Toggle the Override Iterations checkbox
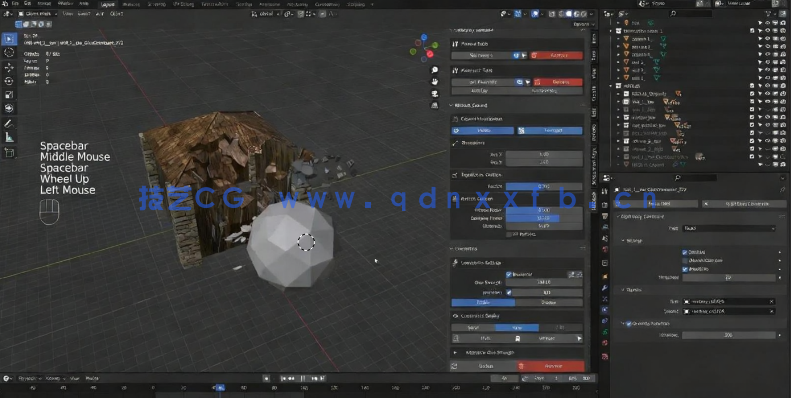This screenshot has width=791, height=398. pos(629,323)
